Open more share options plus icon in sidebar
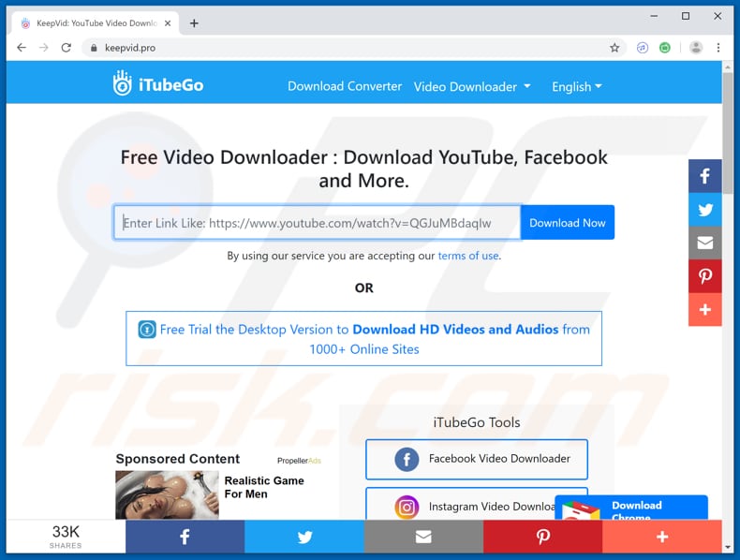The height and width of the screenshot is (560, 740). 704,310
